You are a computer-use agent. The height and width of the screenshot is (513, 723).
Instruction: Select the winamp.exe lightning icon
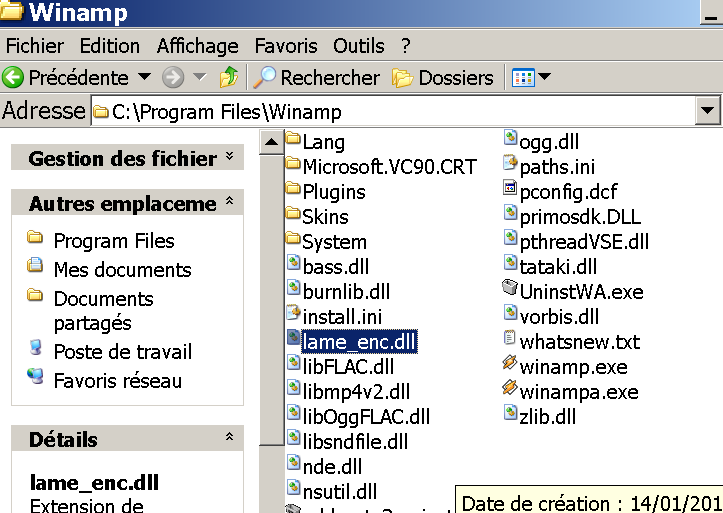(x=510, y=362)
